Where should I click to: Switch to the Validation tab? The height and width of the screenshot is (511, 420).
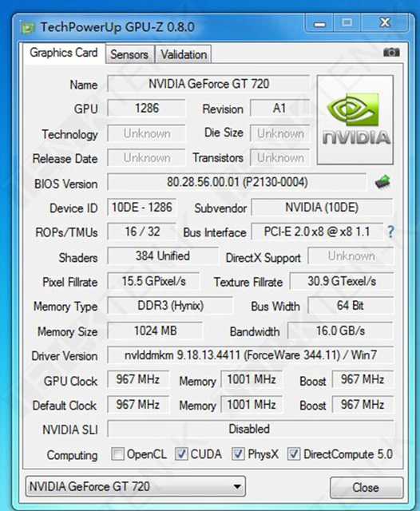[184, 54]
